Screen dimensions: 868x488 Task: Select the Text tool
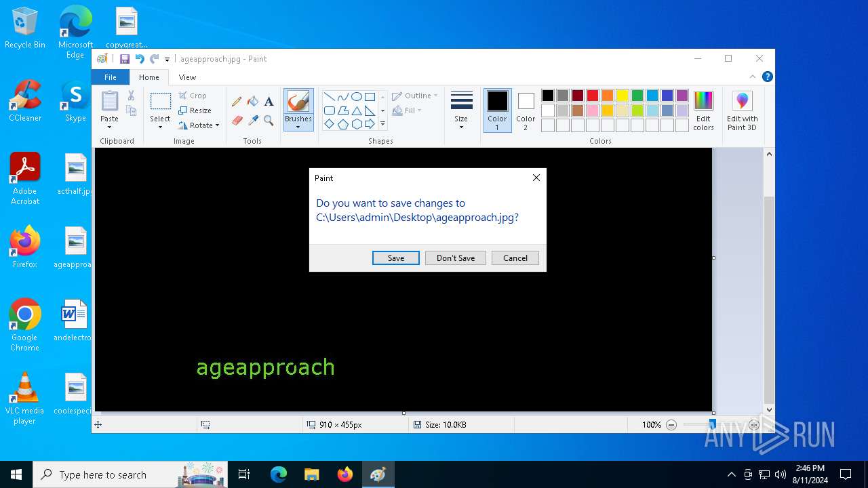[269, 102]
